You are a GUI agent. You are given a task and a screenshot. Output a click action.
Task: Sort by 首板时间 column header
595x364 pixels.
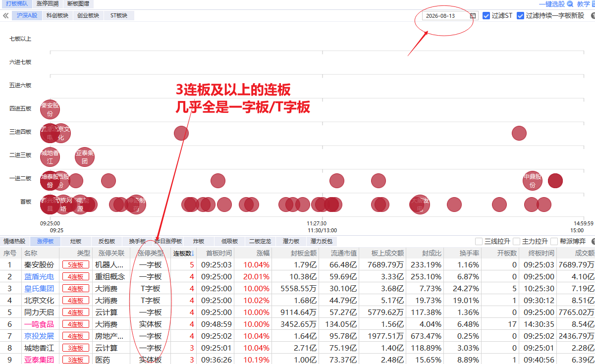point(219,253)
